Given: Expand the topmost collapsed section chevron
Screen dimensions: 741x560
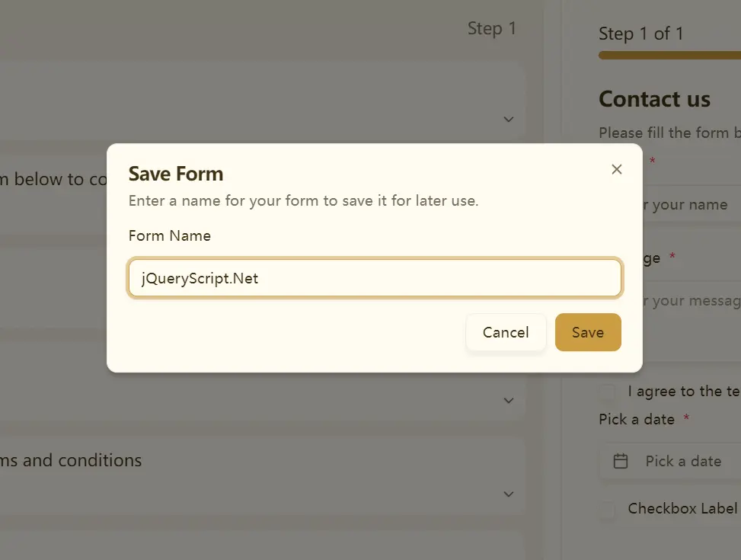Looking at the screenshot, I should coord(508,120).
